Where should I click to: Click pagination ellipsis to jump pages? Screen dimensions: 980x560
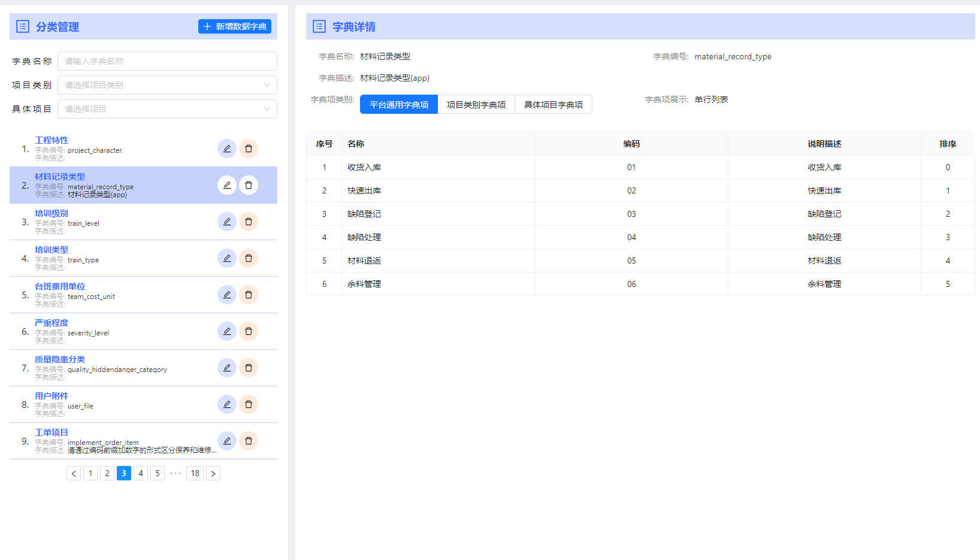(x=176, y=473)
